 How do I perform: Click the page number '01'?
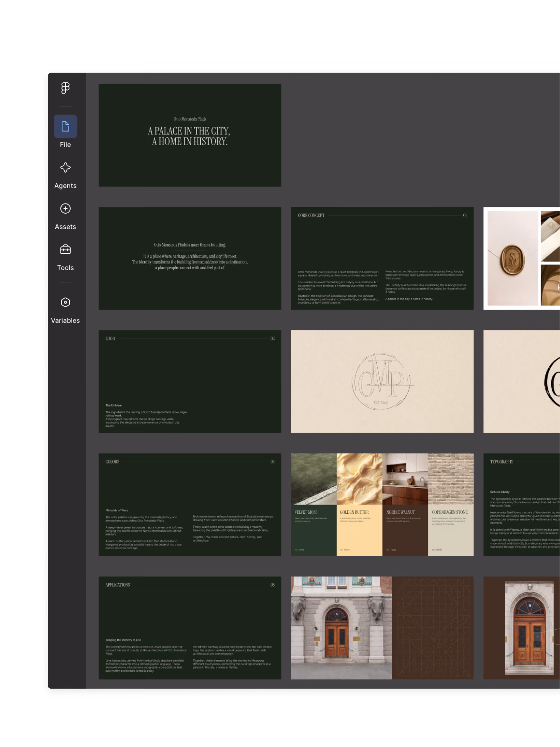click(x=465, y=216)
